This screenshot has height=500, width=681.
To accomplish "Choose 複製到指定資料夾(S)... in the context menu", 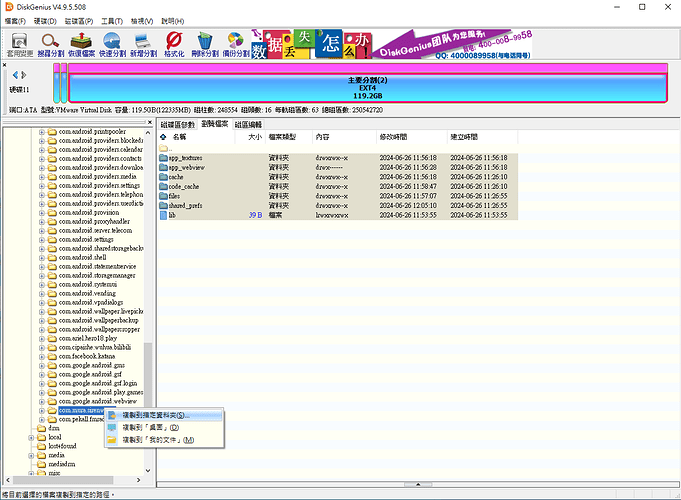I will click(x=165, y=415).
